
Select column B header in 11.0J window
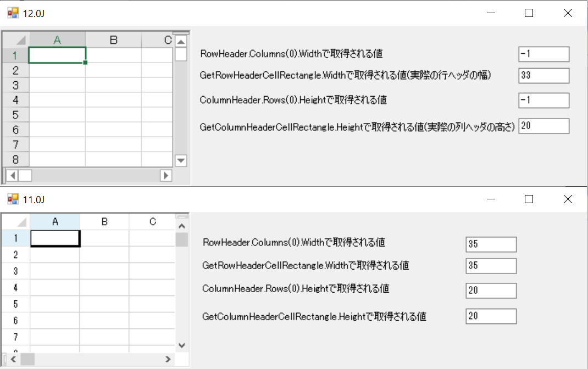[104, 222]
